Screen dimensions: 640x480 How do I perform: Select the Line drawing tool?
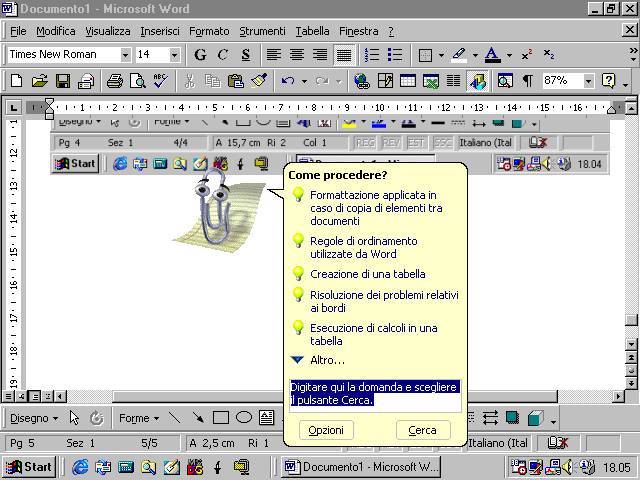tap(175, 418)
